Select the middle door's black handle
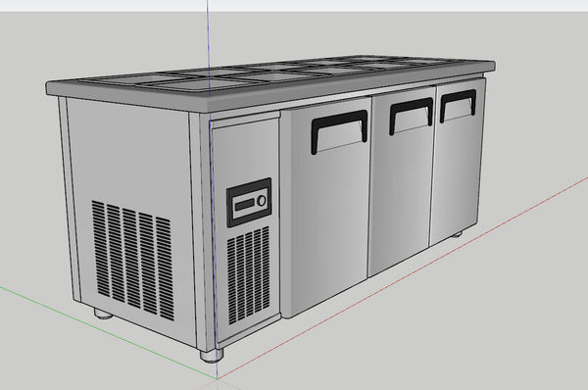 click(x=411, y=116)
